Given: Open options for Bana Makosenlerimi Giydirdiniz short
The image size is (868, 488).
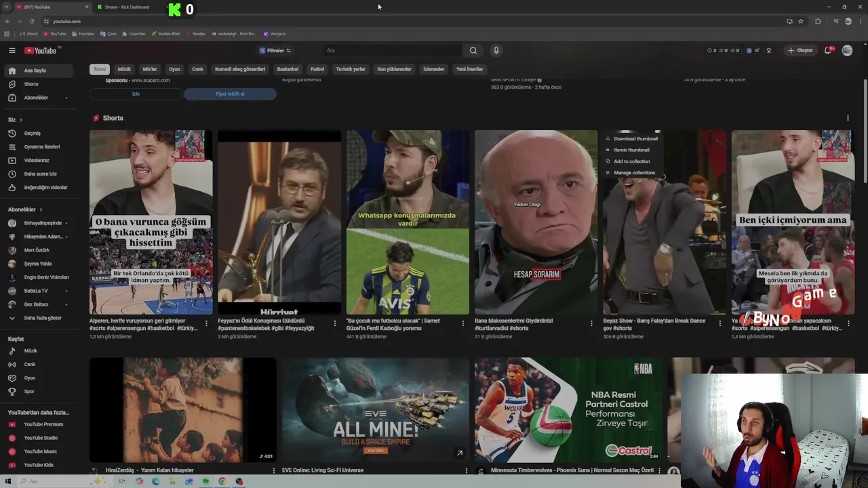Looking at the screenshot, I should [x=591, y=323].
